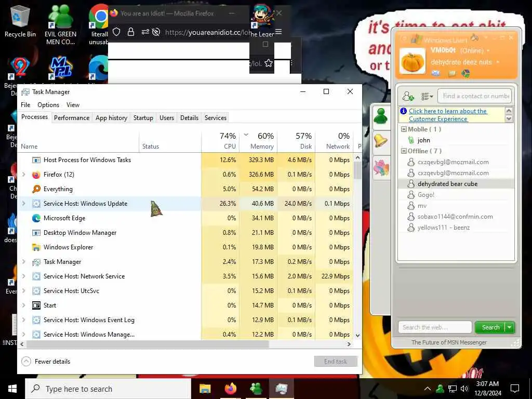
Task: Expand Service Host: UtcSvc row
Action: tap(24, 291)
